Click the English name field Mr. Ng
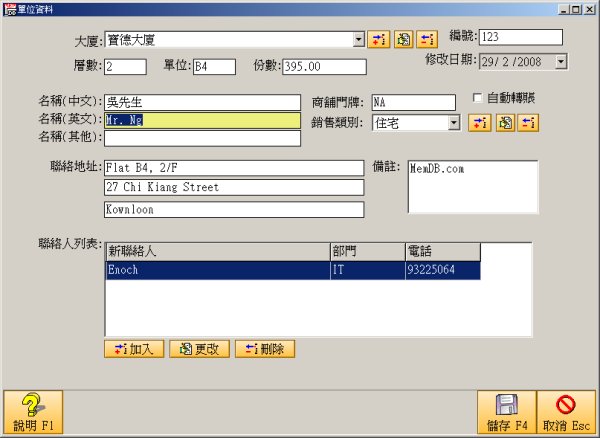This screenshot has width=600, height=438. [x=202, y=120]
